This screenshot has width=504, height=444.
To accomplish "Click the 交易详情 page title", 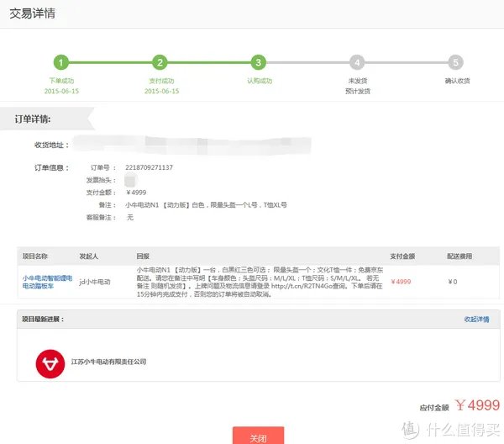I will click(x=32, y=13).
